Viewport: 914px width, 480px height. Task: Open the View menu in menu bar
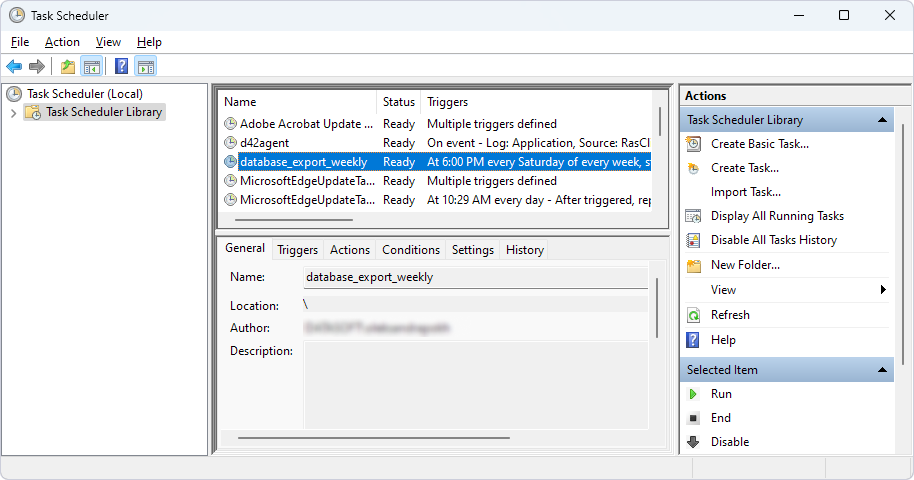(x=108, y=42)
